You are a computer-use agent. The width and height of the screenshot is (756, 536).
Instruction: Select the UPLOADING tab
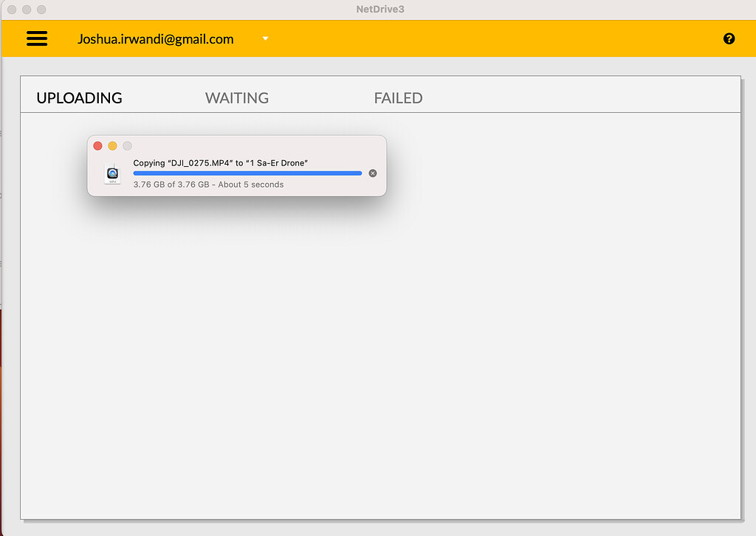pos(79,97)
